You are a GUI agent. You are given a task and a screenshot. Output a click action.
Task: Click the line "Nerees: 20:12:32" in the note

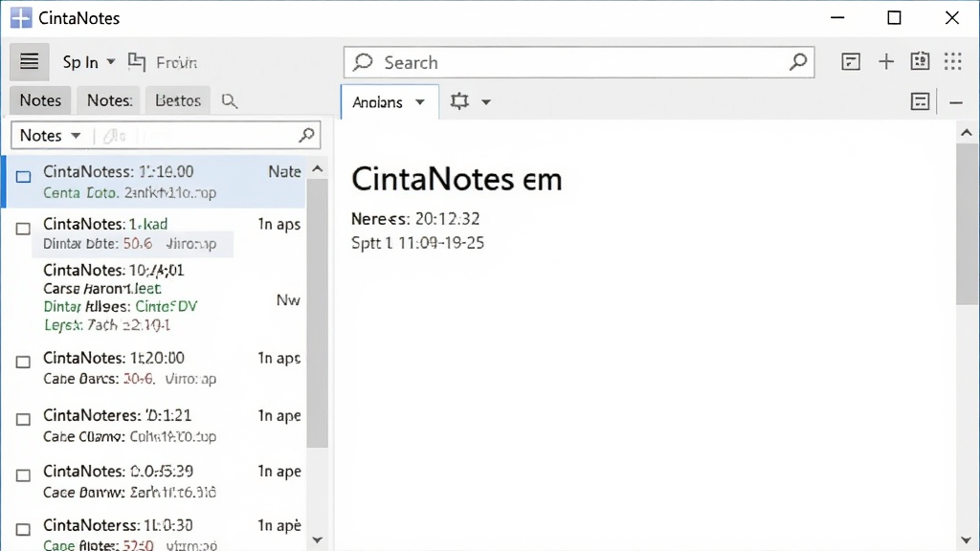pos(415,219)
